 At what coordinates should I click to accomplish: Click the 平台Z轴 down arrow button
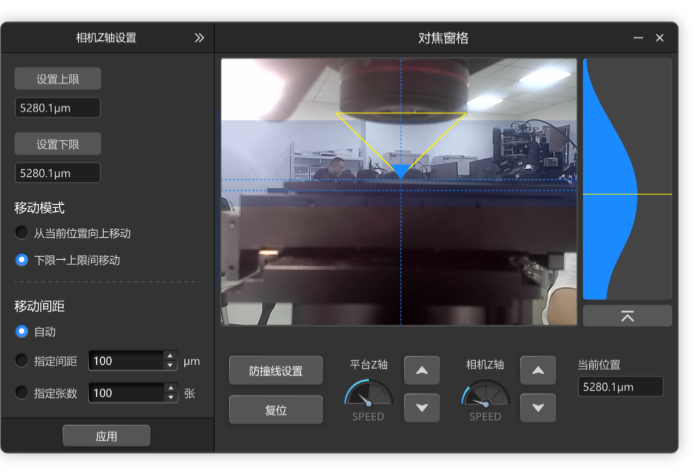pos(421,407)
